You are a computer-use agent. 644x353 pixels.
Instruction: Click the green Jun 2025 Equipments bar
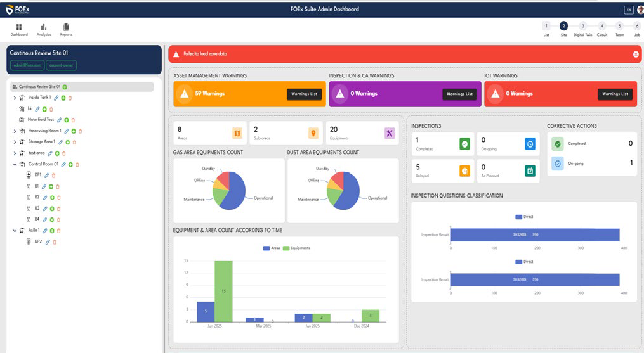tap(223, 292)
